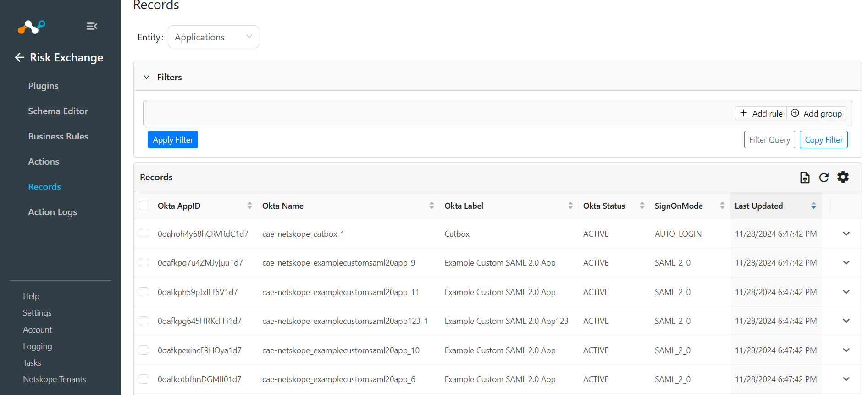Viewport: 868px width, 395px height.
Task: Sort by Okta AppID column arrows
Action: [x=249, y=206]
